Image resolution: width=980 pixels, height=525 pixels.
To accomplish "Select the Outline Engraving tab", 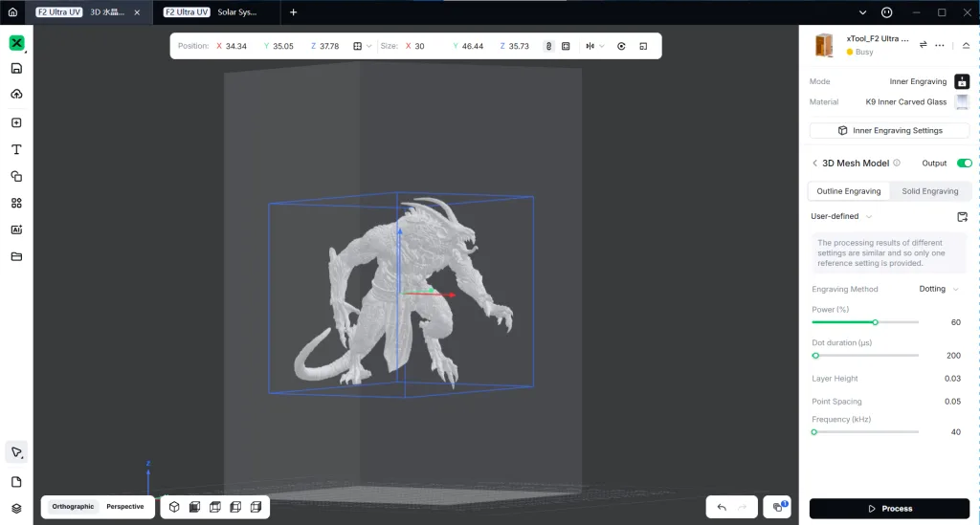I will click(x=849, y=191).
